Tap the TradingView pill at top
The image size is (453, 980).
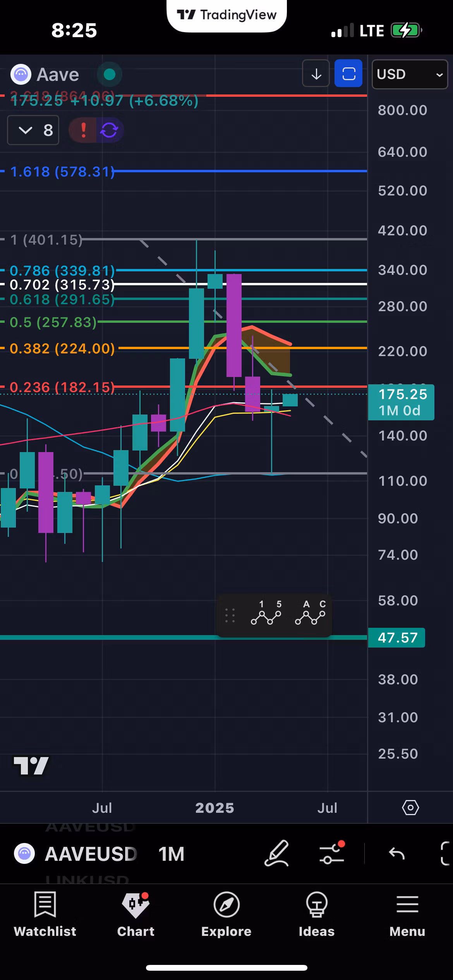click(x=226, y=15)
